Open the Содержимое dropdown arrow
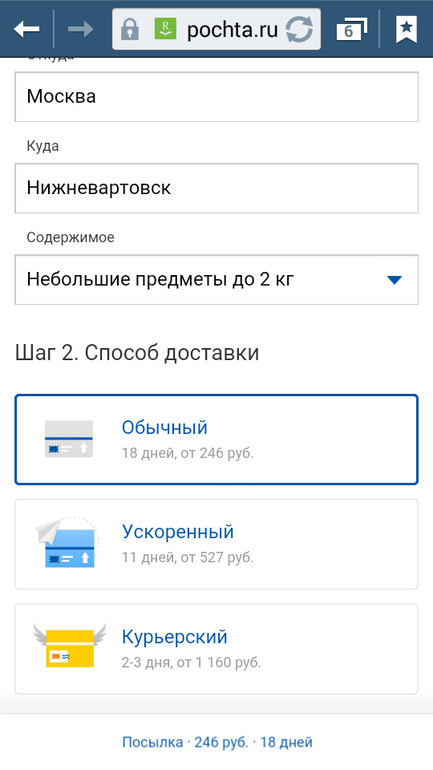Screen dimensions: 433x770 pyautogui.click(x=394, y=280)
